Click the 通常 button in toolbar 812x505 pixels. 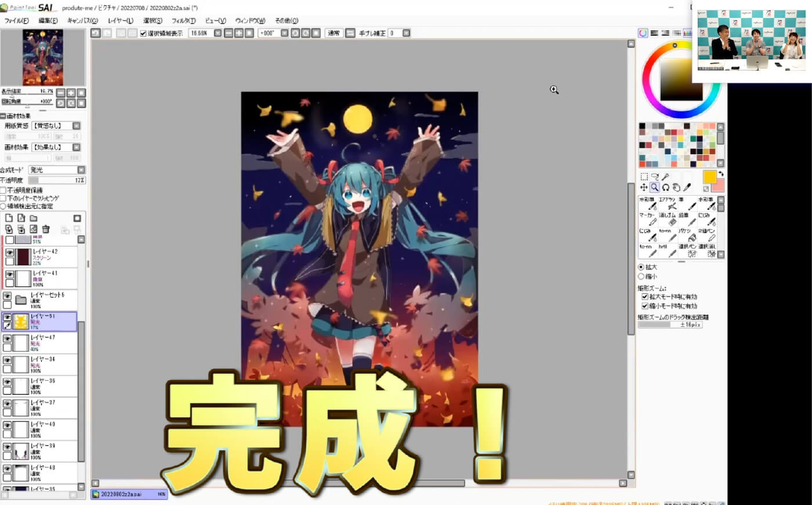(333, 33)
